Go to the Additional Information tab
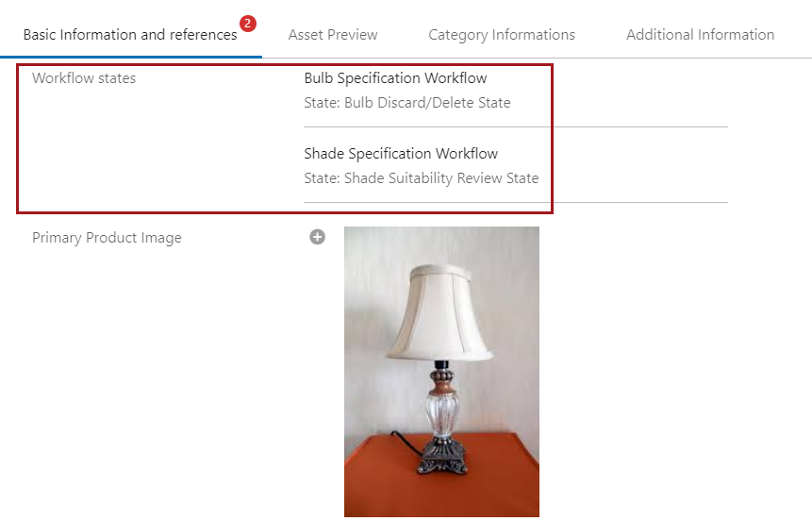The image size is (812, 521). coord(700,35)
